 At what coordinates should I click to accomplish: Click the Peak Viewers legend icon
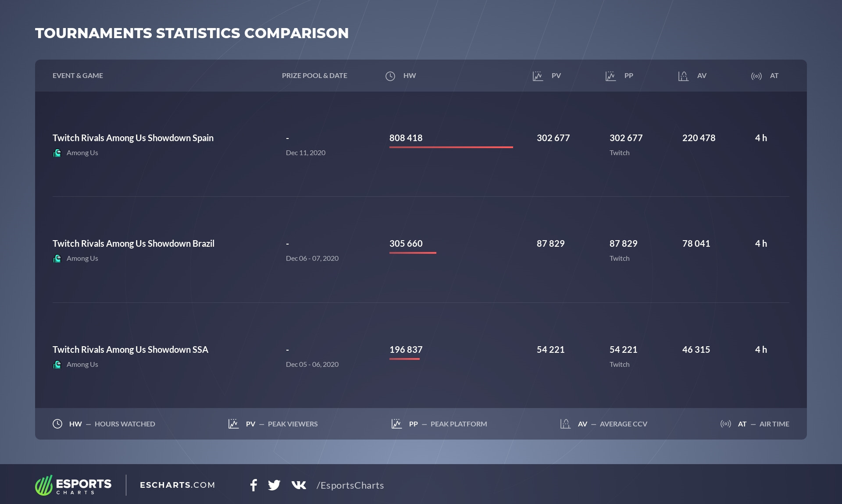coord(234,424)
